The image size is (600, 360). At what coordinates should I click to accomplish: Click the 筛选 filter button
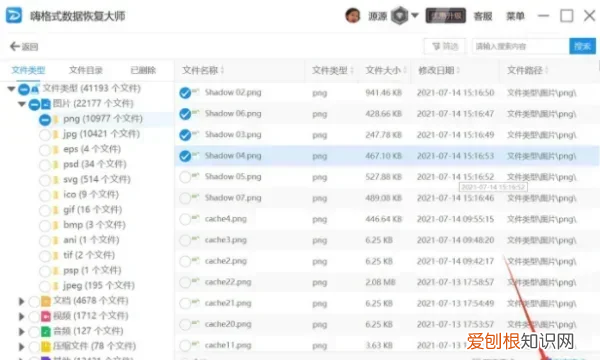tap(445, 46)
